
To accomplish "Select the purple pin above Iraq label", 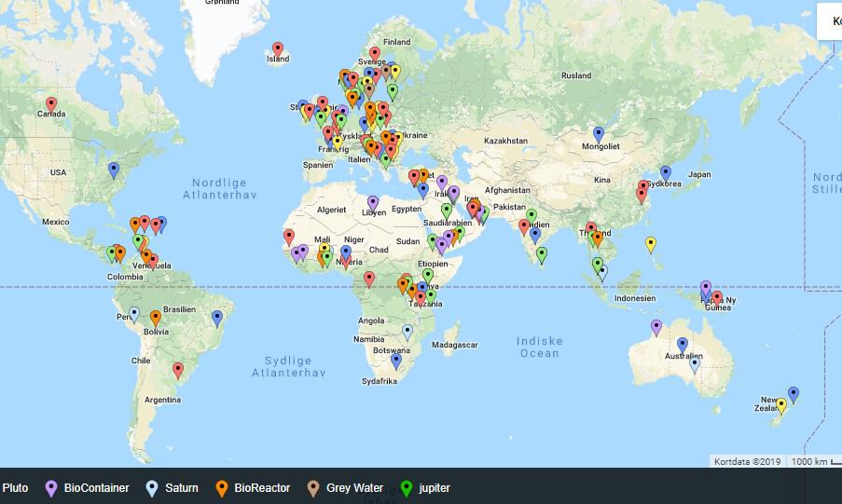I will tap(441, 184).
